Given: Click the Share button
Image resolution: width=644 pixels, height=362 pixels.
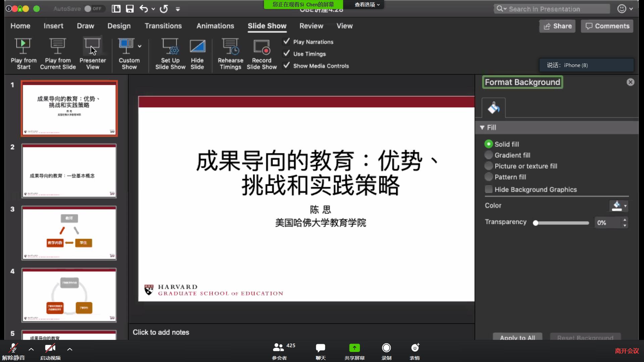Looking at the screenshot, I should (x=557, y=26).
